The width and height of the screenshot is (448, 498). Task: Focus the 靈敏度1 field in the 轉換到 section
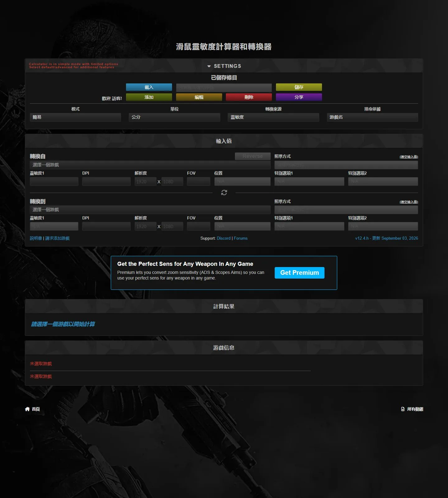(54, 226)
